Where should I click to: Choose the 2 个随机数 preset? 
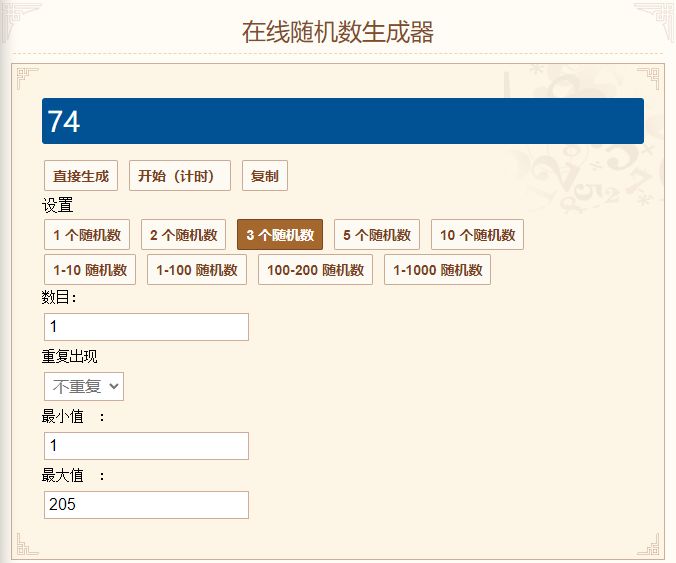(x=183, y=235)
